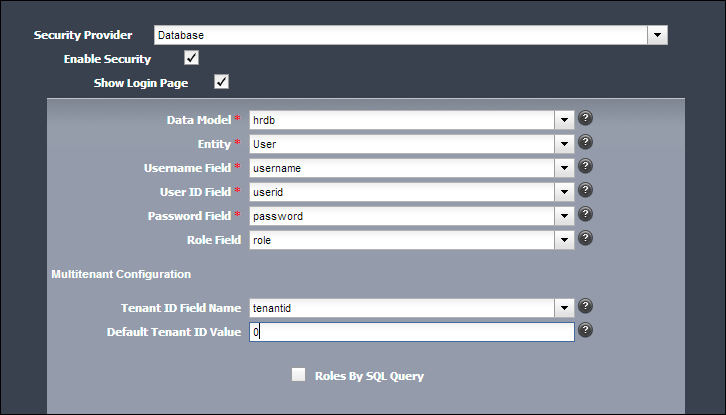Open help for Username Field

(x=586, y=167)
